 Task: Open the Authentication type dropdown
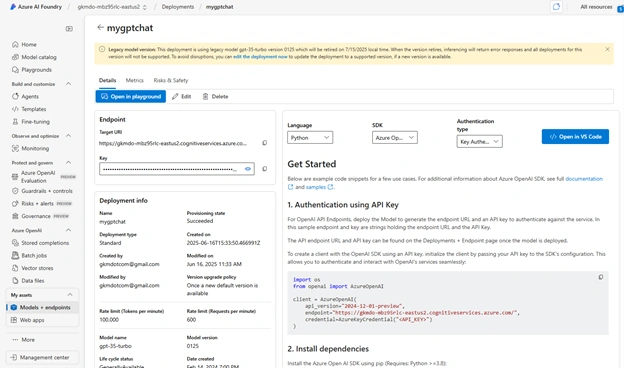[480, 142]
